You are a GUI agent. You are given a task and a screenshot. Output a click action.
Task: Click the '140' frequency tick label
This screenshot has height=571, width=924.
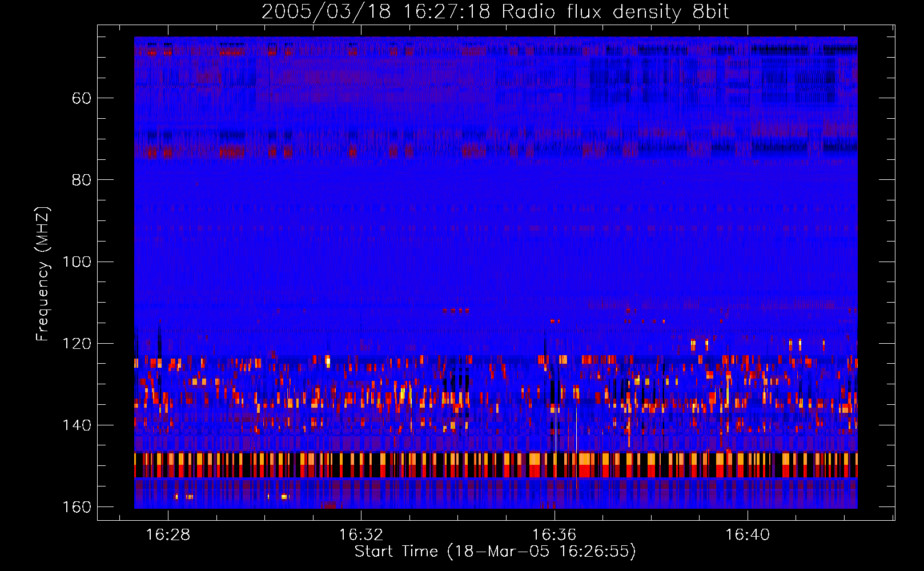point(77,425)
